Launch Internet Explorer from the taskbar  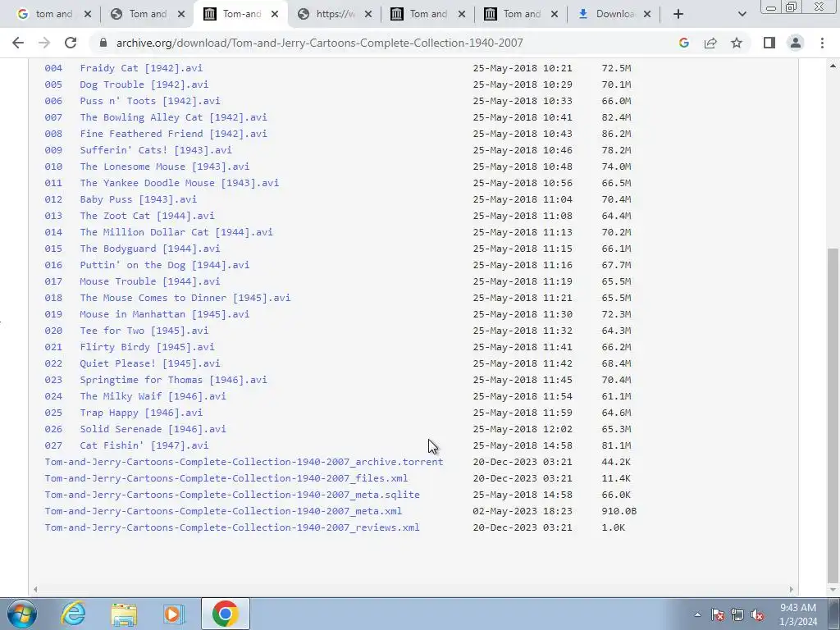click(x=73, y=614)
